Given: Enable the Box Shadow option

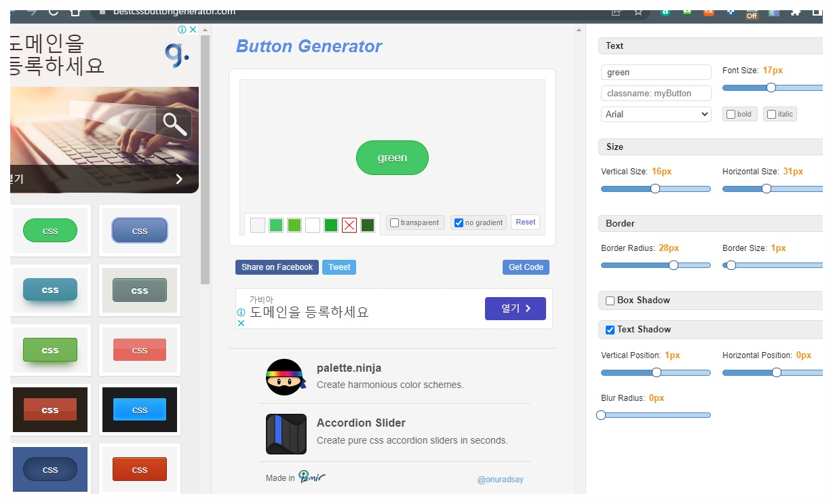Looking at the screenshot, I should point(609,300).
